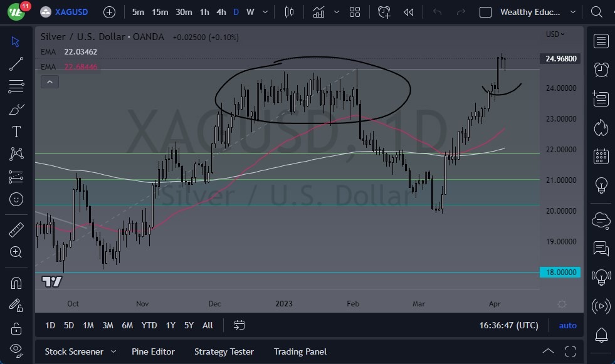The image size is (615, 364).
Task: Select the layout square checkbox icon
Action: point(485,12)
